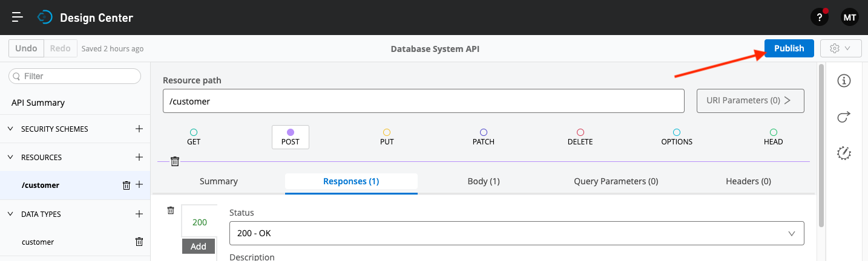Open the MT user avatar menu
Viewport: 868px width, 261px height.
[849, 18]
